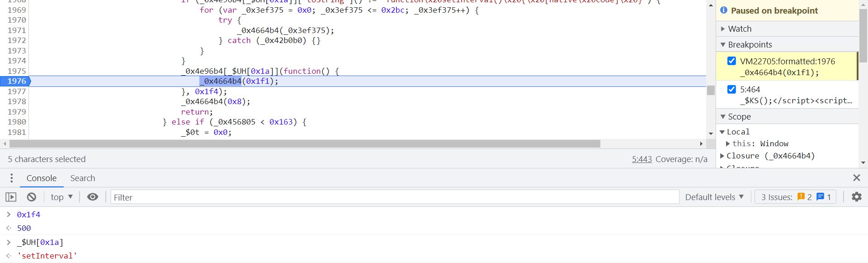868x263 pixels.
Task: Create a live expression with eye icon
Action: click(93, 197)
